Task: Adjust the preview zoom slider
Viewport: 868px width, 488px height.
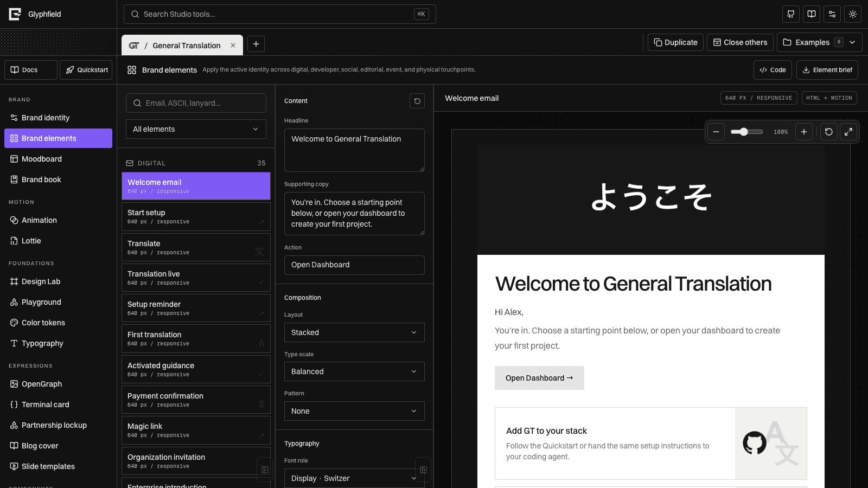Action: pos(746,132)
